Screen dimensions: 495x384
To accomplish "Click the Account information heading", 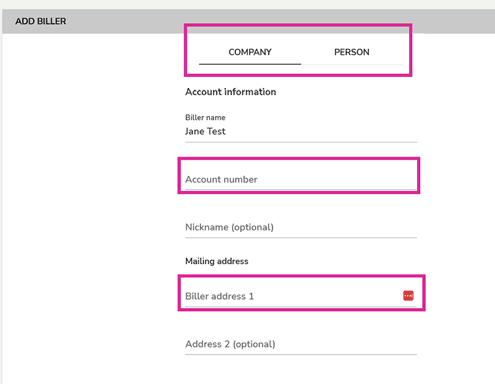I will click(x=231, y=92).
